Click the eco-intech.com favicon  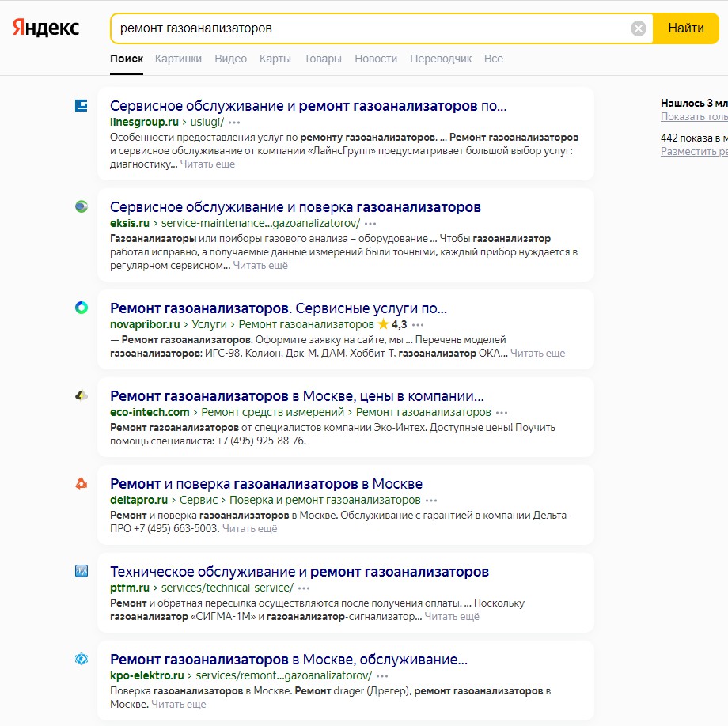click(82, 395)
